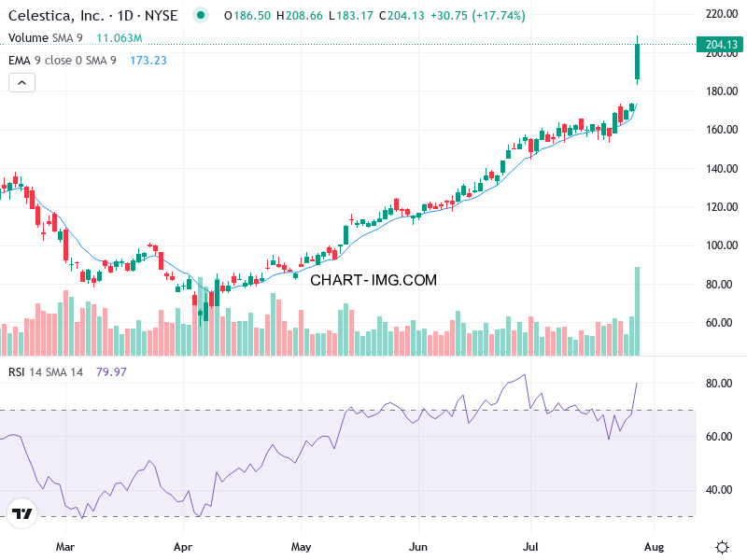Click the 180.00 price axis label

click(721, 91)
